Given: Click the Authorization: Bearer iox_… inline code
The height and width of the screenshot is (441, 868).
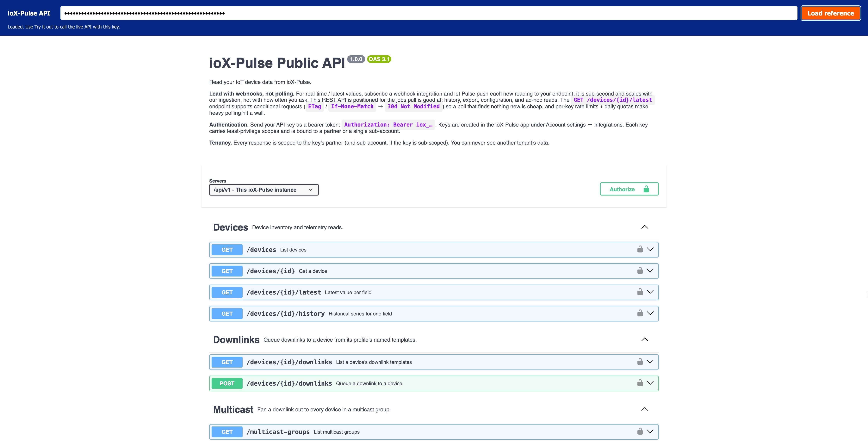Looking at the screenshot, I should pyautogui.click(x=388, y=125).
